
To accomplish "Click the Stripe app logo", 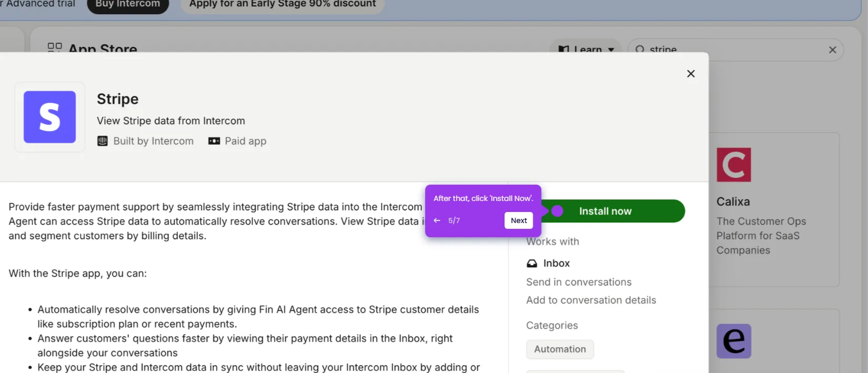I will [49, 117].
